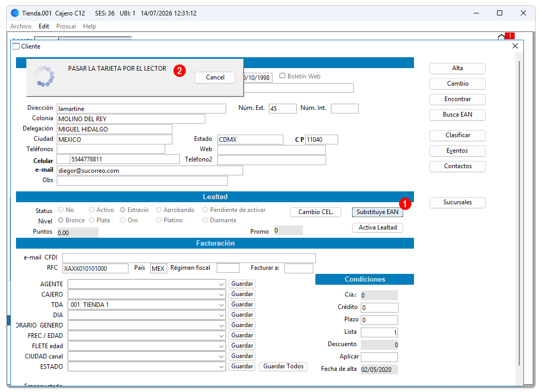Select Status Activo radio button
Viewport: 542px width, 392px height.
[91, 209]
